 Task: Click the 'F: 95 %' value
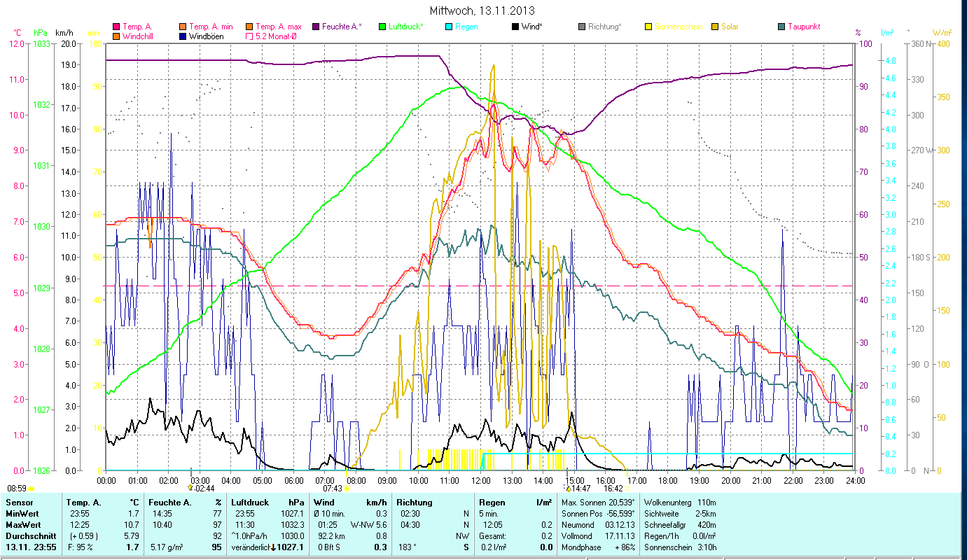pos(80,547)
